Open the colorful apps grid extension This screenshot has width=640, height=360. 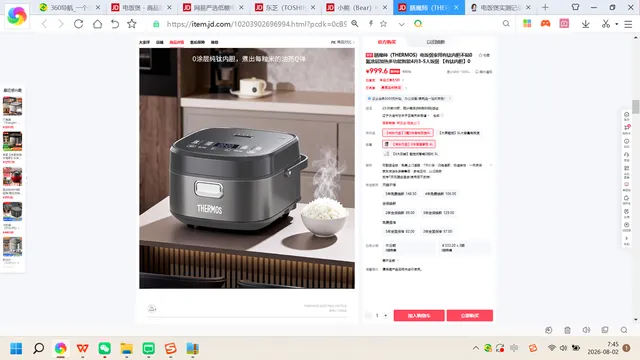coord(527,24)
